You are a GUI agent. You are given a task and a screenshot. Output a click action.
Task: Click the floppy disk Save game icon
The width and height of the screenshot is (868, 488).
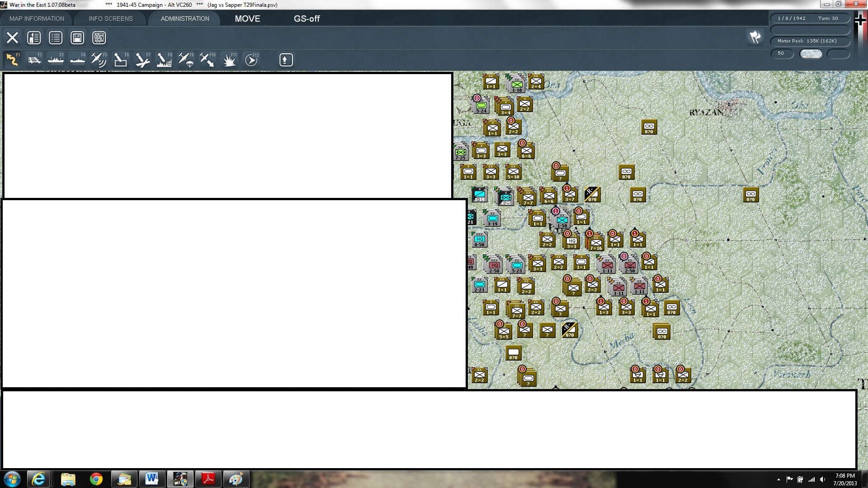pos(77,38)
